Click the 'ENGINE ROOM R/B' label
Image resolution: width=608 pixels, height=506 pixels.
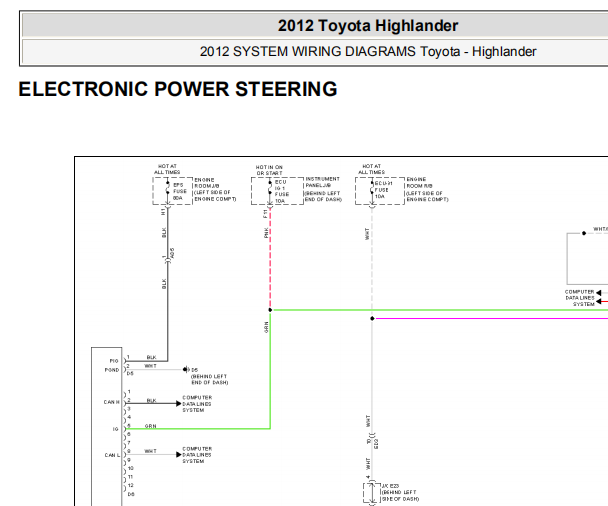click(x=420, y=183)
